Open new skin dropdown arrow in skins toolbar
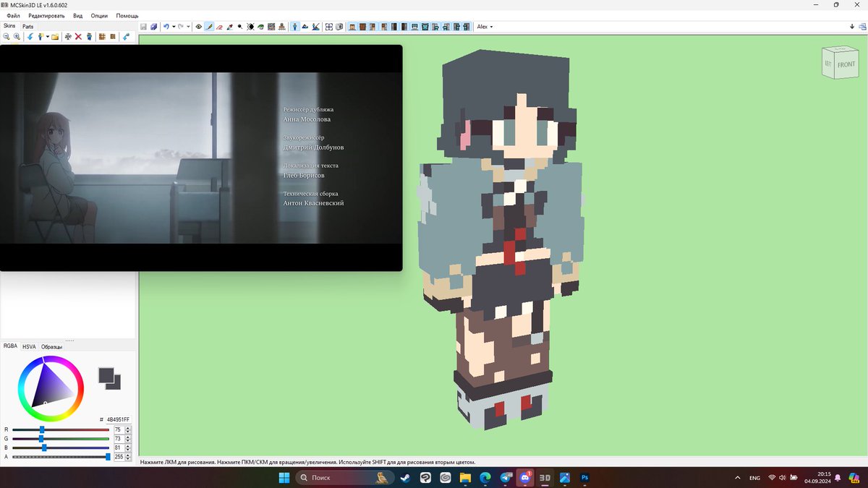The width and height of the screenshot is (868, 488). click(48, 36)
